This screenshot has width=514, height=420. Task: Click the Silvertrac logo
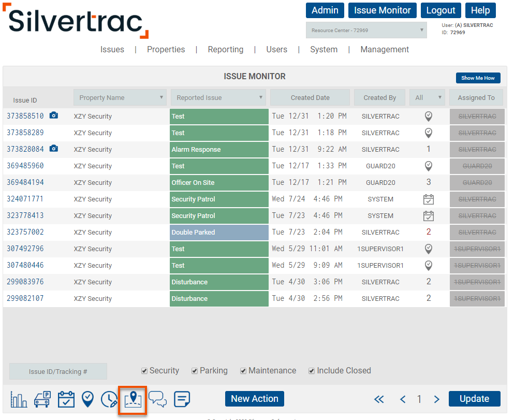tap(76, 21)
